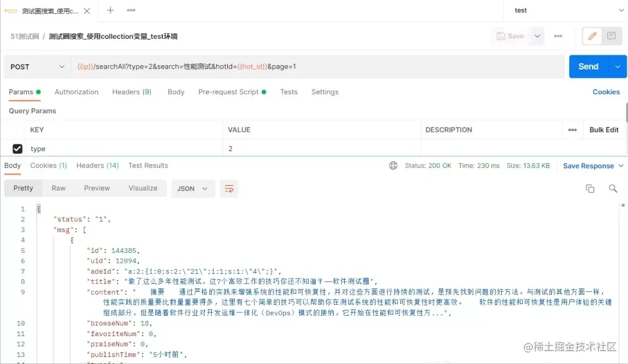
Task: Click the "status": "1" line
Action: pyautogui.click(x=82, y=219)
